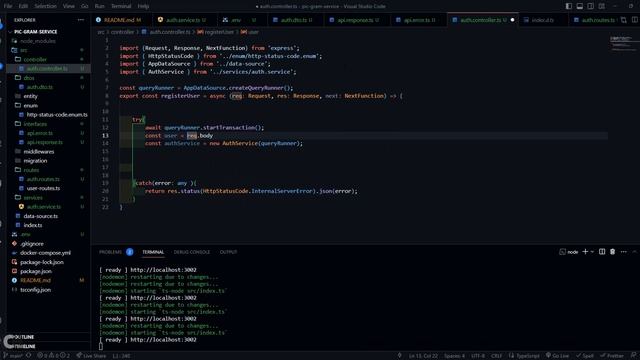Click the Spell check status item

coord(585,356)
